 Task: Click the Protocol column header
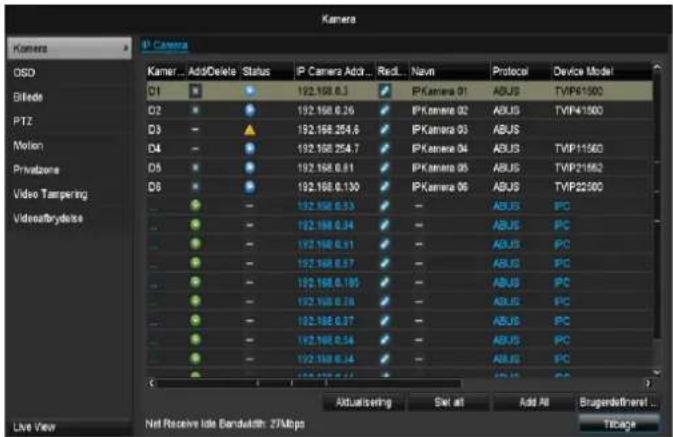510,71
